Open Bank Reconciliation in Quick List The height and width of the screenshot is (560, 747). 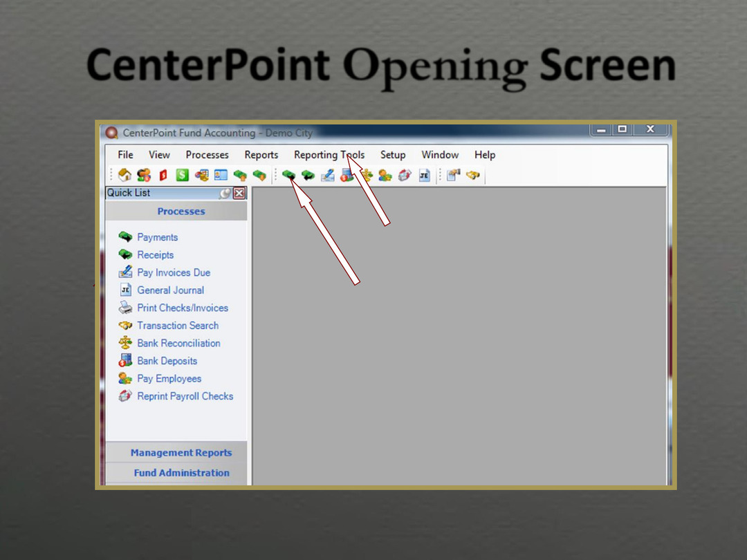(x=178, y=343)
